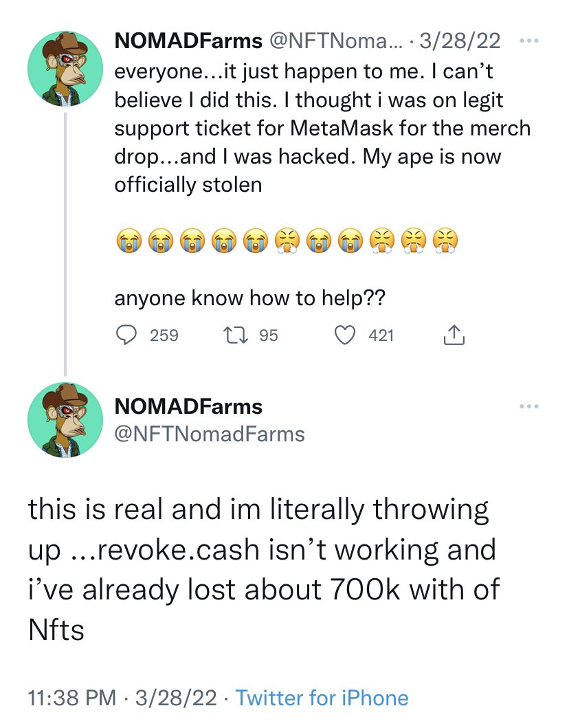Visit the full @NFTNomadFarms handle
Screen dimensions: 569x728
(210, 434)
